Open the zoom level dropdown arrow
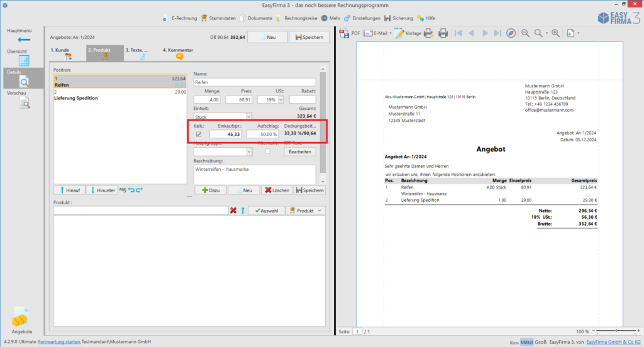 547,33
